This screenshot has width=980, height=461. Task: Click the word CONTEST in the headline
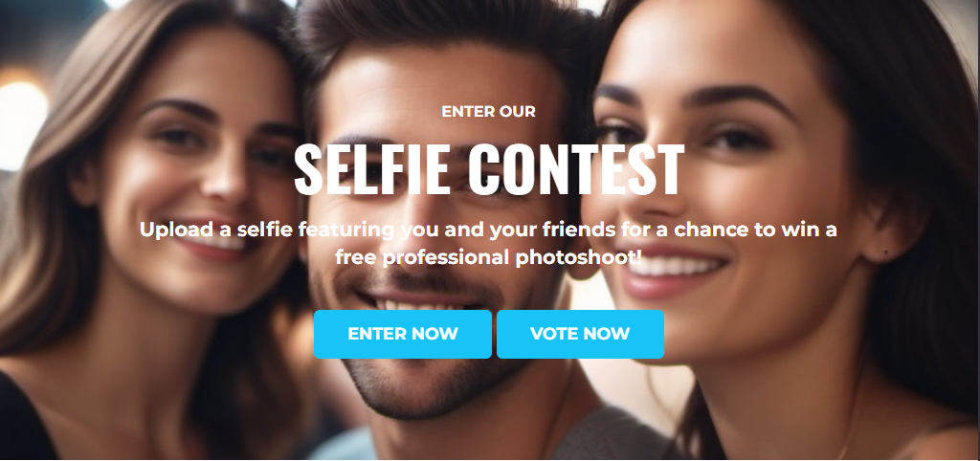575,170
